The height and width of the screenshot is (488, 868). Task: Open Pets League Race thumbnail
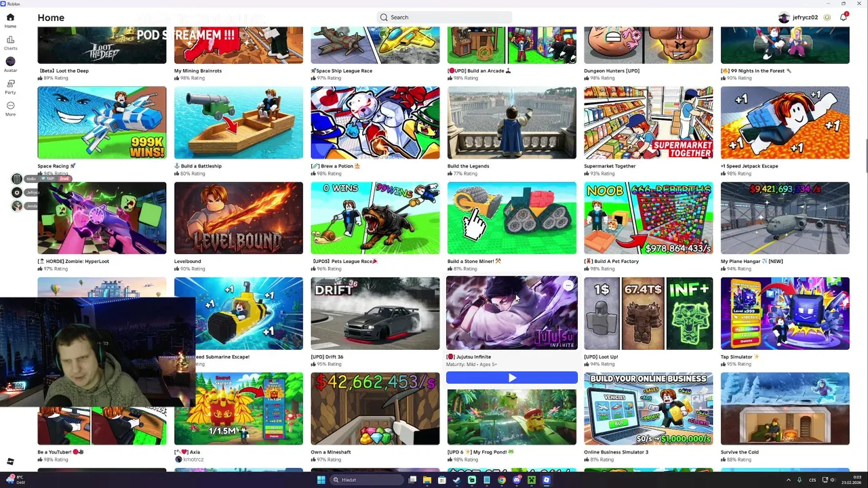pos(375,218)
